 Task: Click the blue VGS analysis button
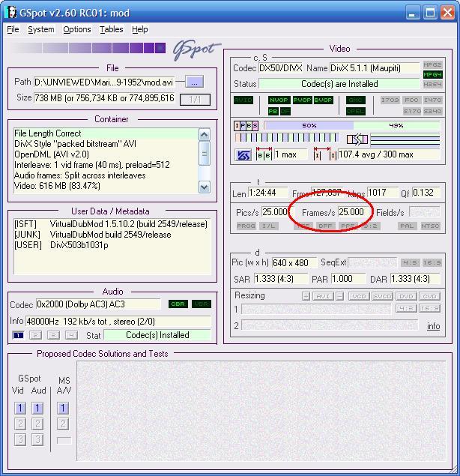pyautogui.click(x=243, y=155)
